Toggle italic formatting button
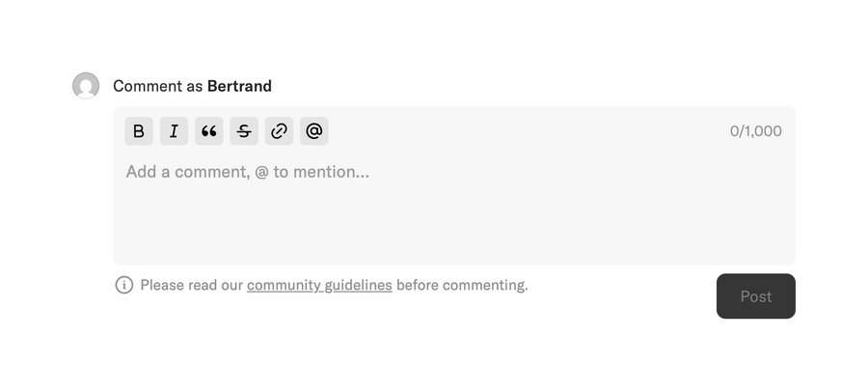 [174, 131]
